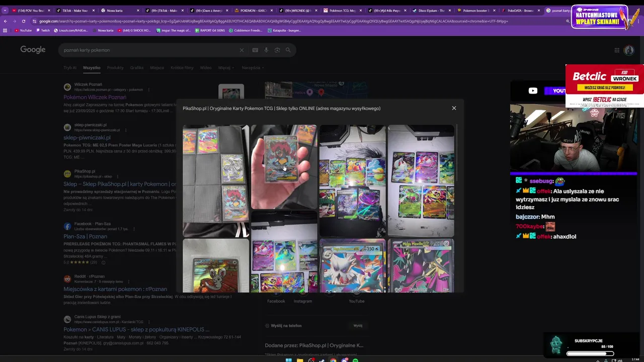The width and height of the screenshot is (644, 362).
Task: Open File Explorer from the taskbar
Action: tap(300, 360)
